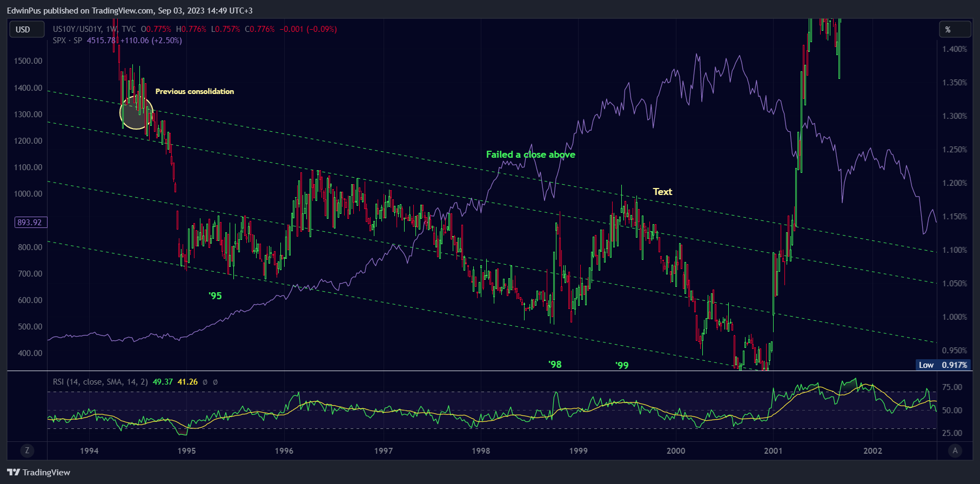The height and width of the screenshot is (484, 980).
Task: Click the SPX price 4515.78
Action: (102, 41)
